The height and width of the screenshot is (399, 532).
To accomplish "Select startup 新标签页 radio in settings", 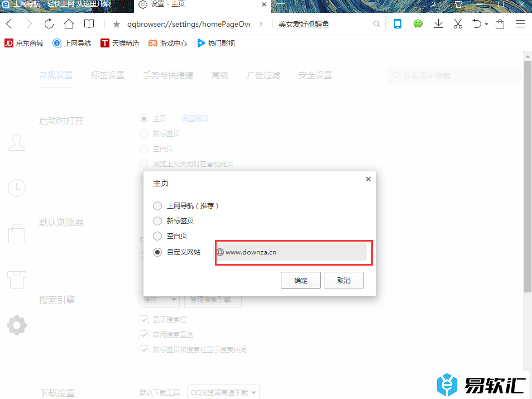I will pyautogui.click(x=144, y=134).
